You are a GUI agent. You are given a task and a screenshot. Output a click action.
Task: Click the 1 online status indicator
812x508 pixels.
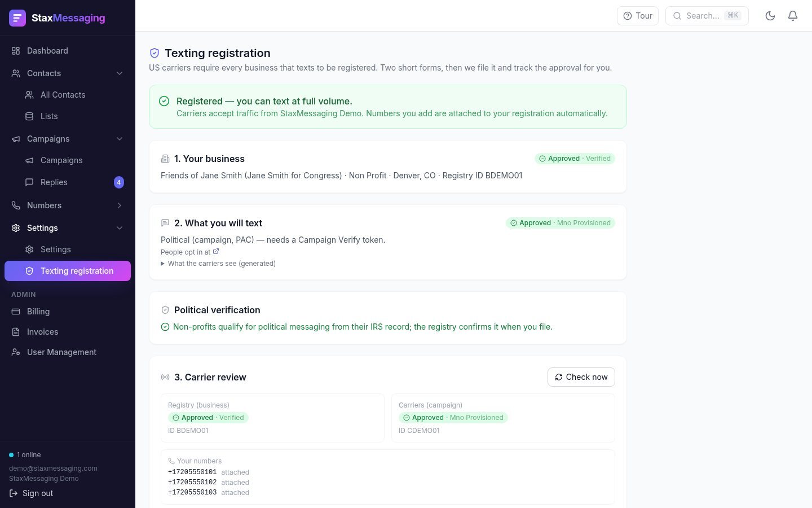coord(25,455)
